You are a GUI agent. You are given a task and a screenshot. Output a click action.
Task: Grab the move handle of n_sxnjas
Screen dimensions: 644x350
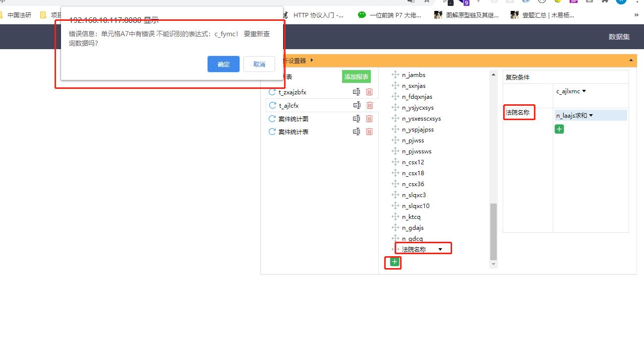pyautogui.click(x=395, y=85)
